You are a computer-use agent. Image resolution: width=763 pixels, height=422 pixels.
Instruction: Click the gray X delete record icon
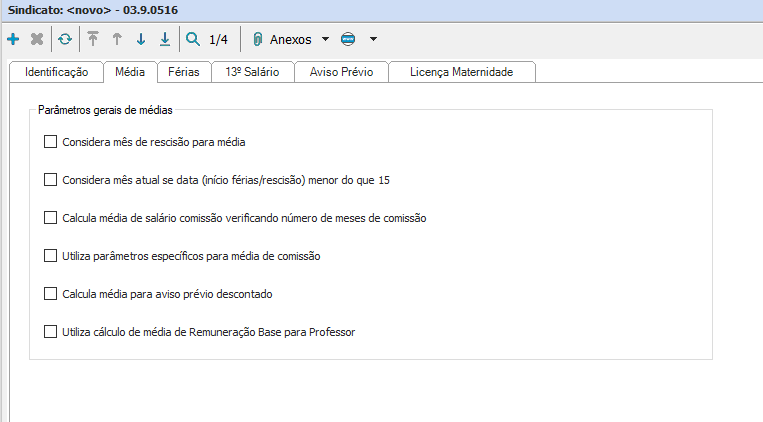click(x=37, y=40)
